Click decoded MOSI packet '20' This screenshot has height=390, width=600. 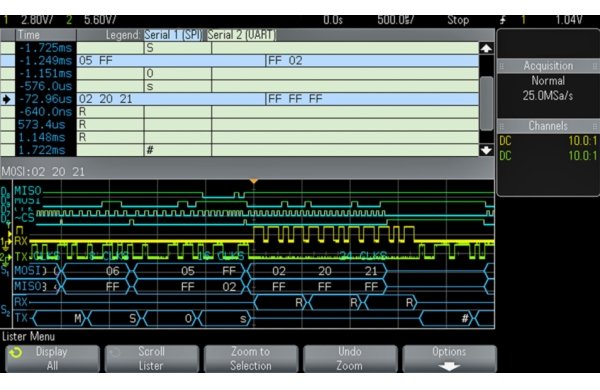tap(324, 271)
